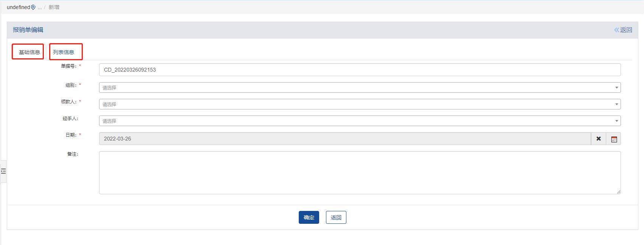Screen dimensions: 644x245
Task: Click the breadcrumb ellipsis item
Action: (40, 8)
